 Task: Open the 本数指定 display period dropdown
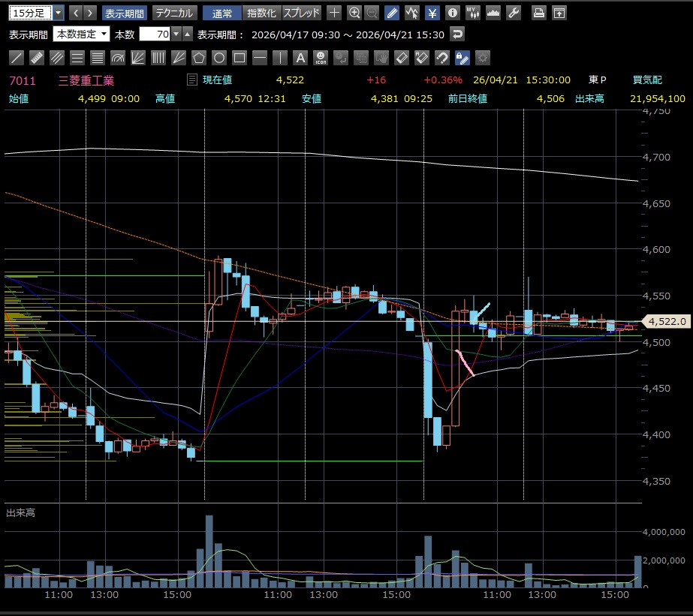point(81,35)
